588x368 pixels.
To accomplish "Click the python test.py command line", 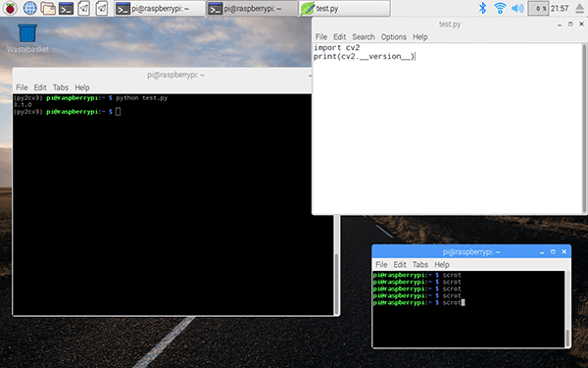I will point(90,98).
